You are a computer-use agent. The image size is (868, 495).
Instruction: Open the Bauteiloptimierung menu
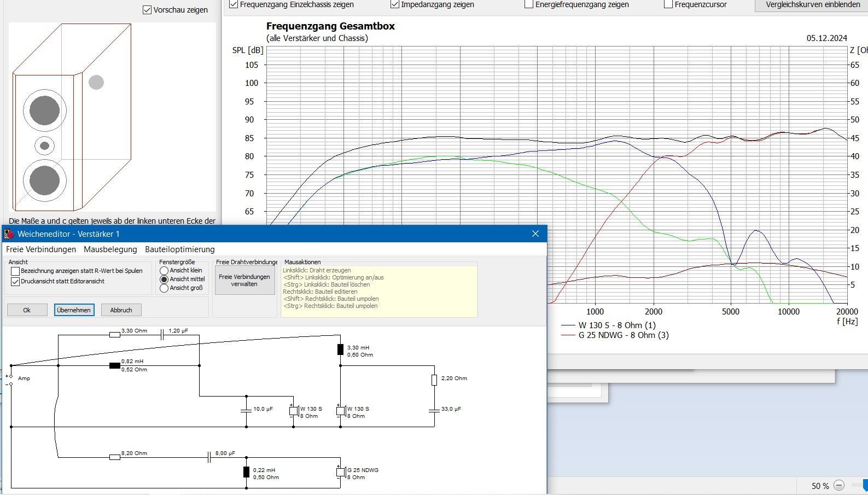pos(179,249)
